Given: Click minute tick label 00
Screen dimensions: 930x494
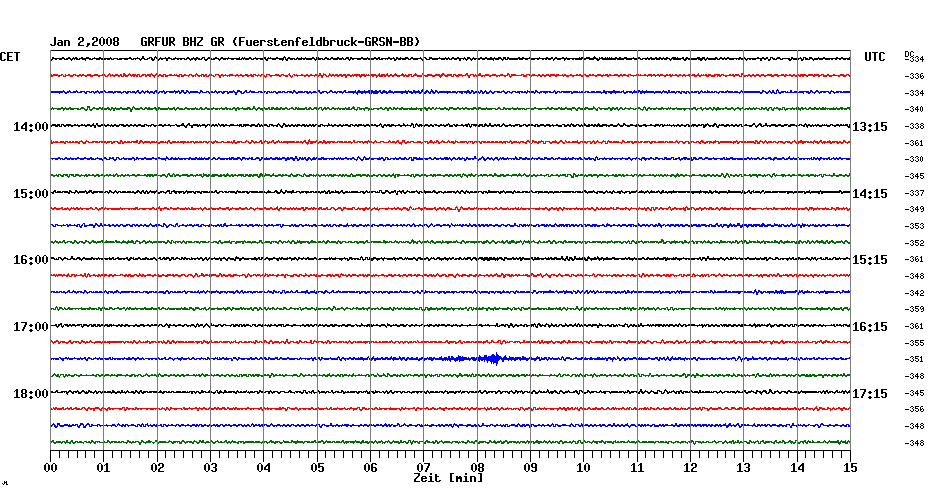Looking at the screenshot, I should (50, 467).
